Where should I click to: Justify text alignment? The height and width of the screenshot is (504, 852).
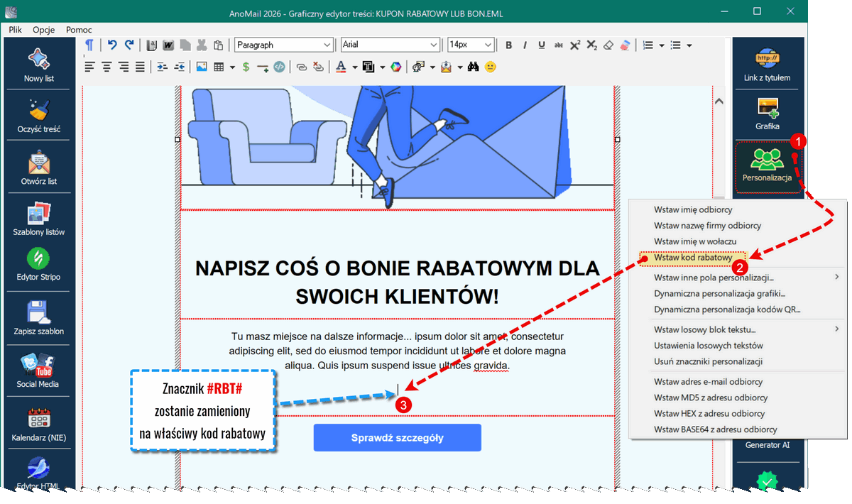coord(140,67)
